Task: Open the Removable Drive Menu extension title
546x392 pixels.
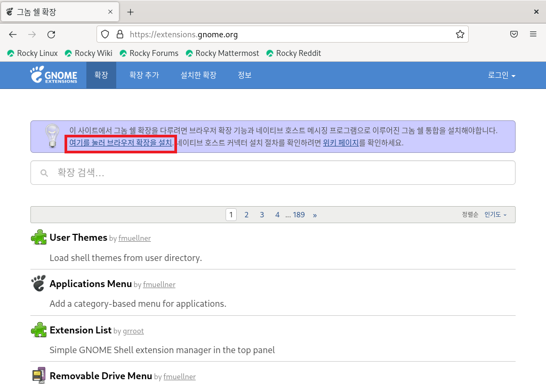Action: [x=101, y=375]
